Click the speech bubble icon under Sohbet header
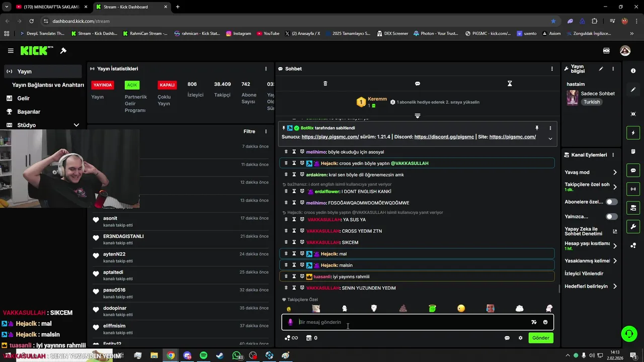Image resolution: width=644 pixels, height=362 pixels. pos(418,83)
